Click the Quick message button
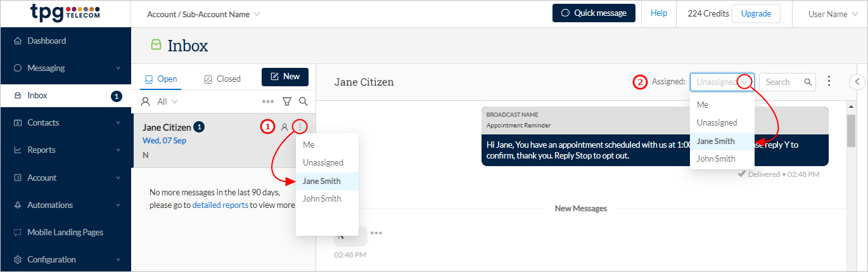 click(594, 13)
